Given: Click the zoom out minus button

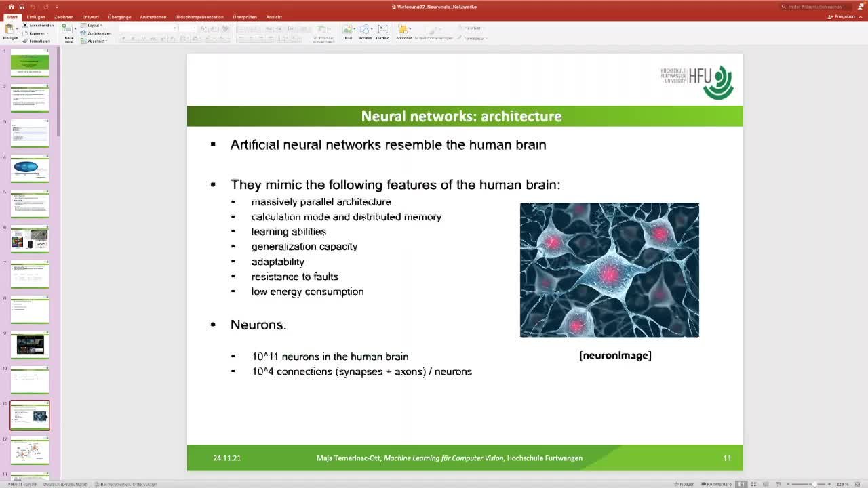Looking at the screenshot, I should coord(788,484).
